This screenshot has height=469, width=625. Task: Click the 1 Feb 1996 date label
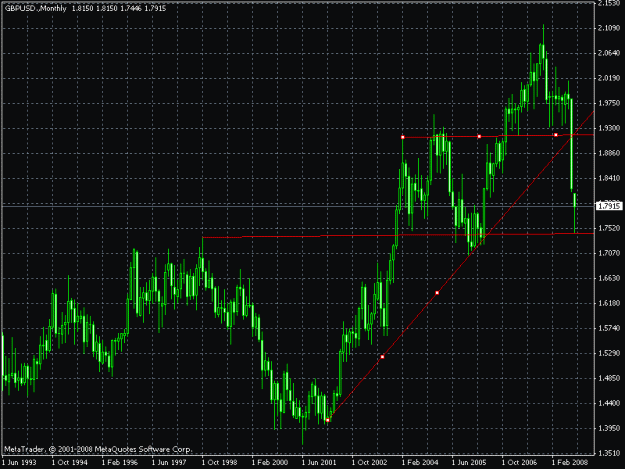click(x=120, y=463)
